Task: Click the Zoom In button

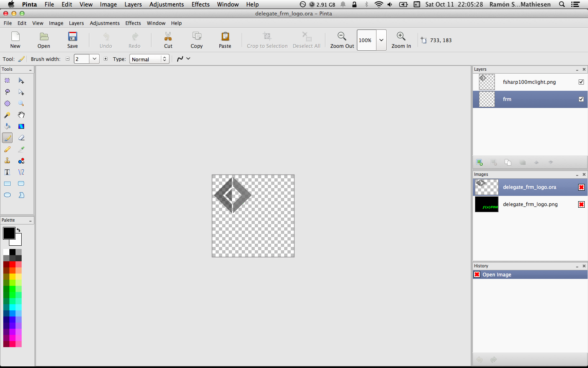Action: 401,40
